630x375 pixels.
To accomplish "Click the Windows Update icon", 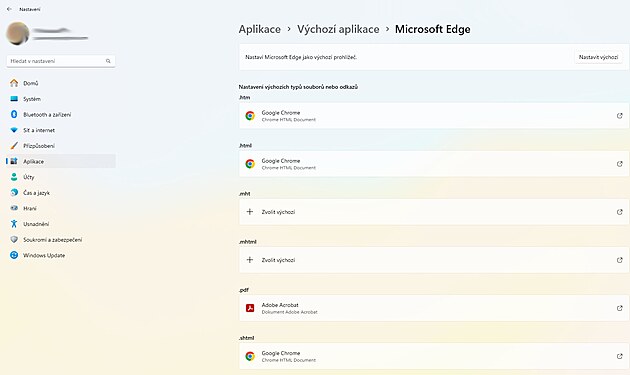I will coord(14,255).
